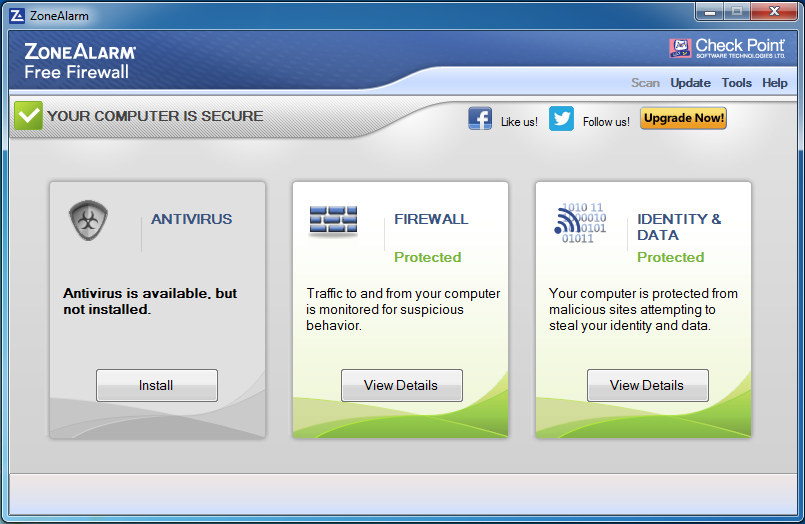Image resolution: width=805 pixels, height=524 pixels.
Task: Click the FIREWALL heading
Action: [x=431, y=219]
